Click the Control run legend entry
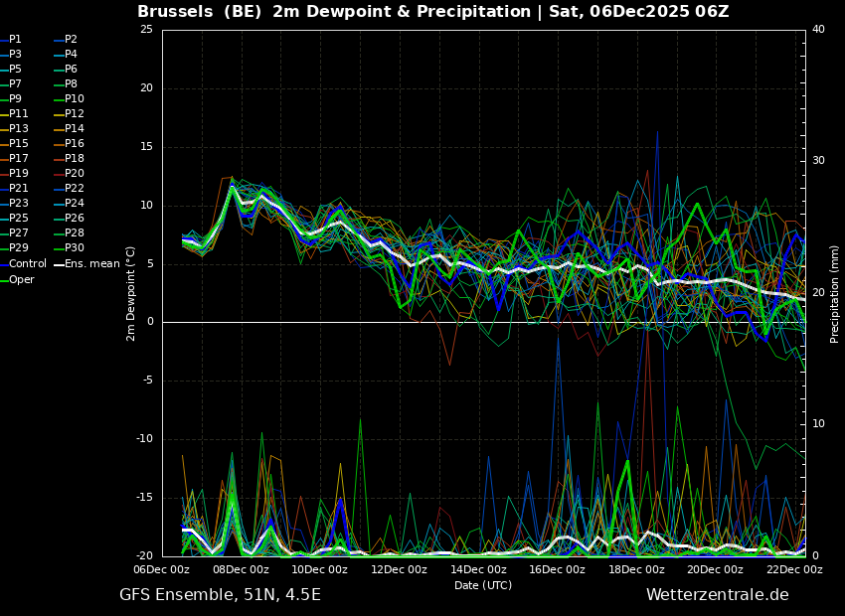This screenshot has width=845, height=616. pyautogui.click(x=27, y=264)
